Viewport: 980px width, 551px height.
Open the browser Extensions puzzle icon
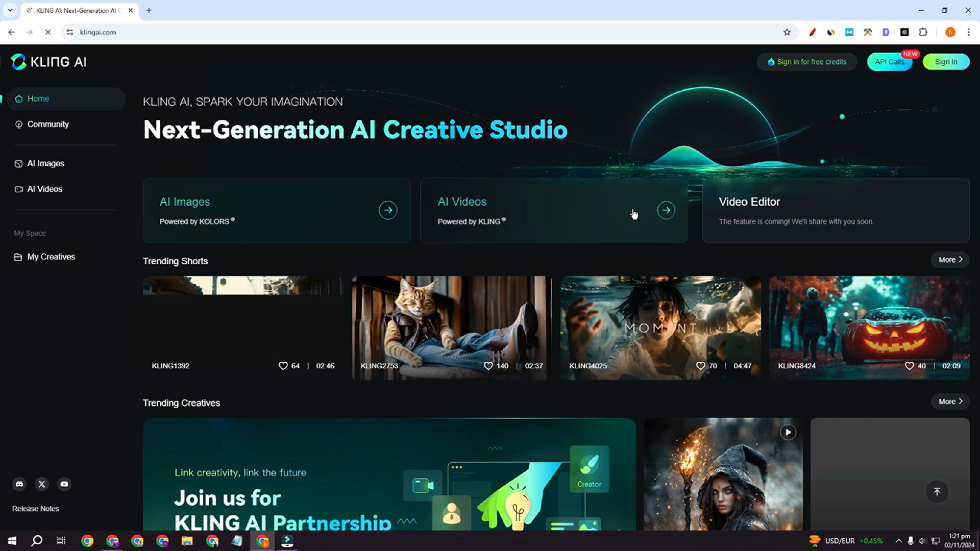pos(923,32)
